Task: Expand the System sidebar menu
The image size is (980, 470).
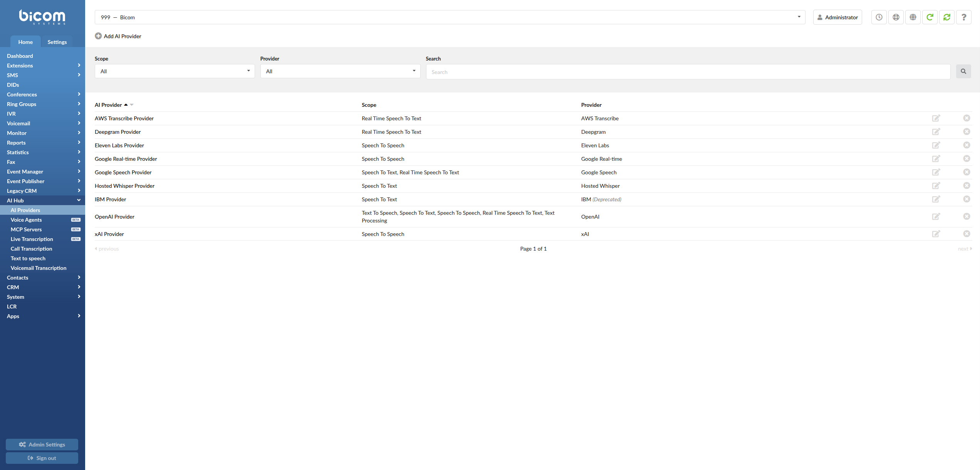Action: 42,297
